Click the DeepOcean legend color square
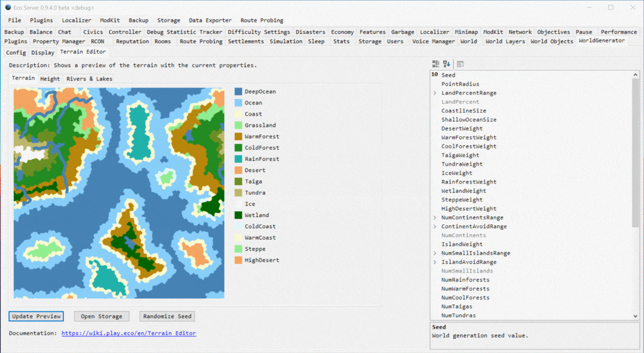The image size is (644, 353). point(238,92)
